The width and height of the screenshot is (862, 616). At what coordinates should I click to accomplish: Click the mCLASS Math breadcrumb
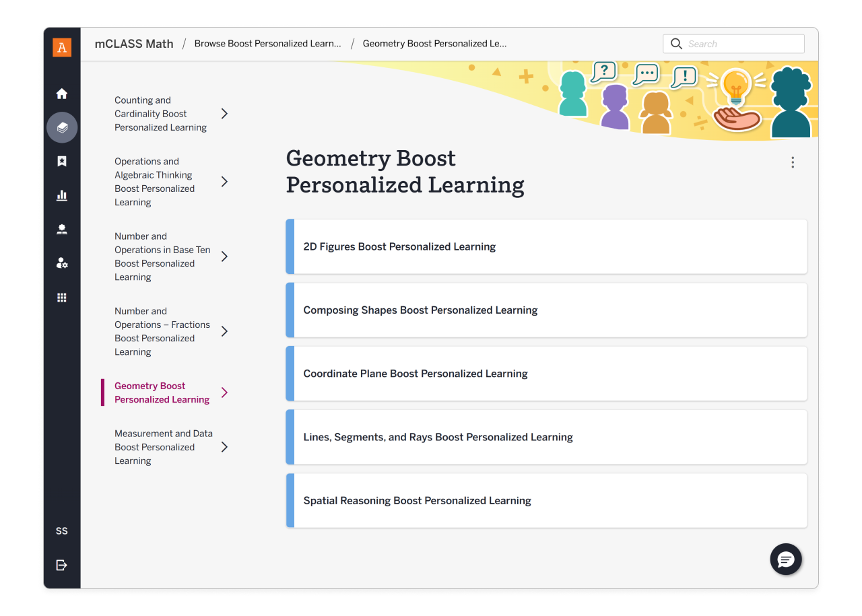(133, 43)
